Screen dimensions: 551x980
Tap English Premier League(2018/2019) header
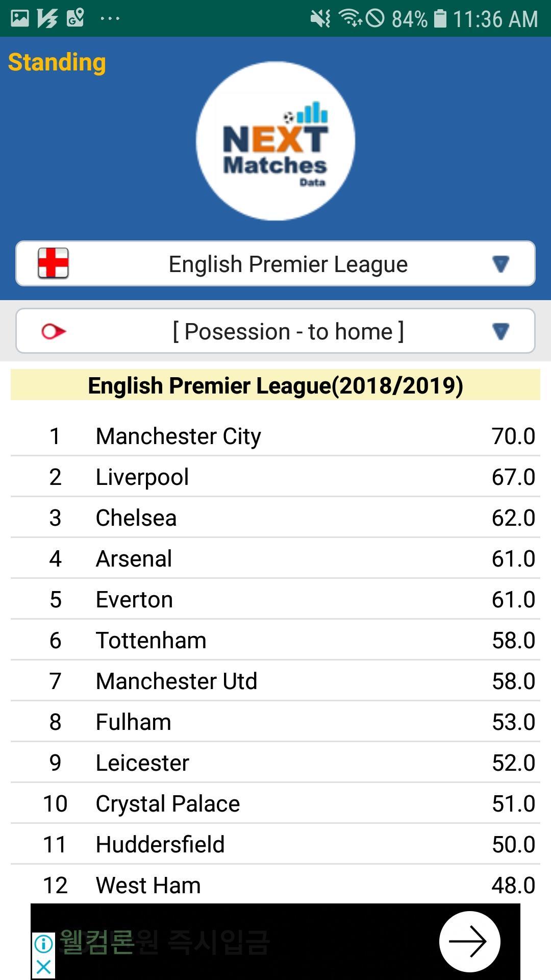pyautogui.click(x=275, y=385)
